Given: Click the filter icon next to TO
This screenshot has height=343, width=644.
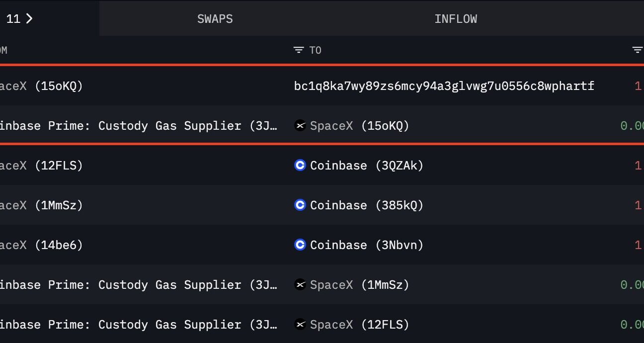Looking at the screenshot, I should (x=298, y=50).
